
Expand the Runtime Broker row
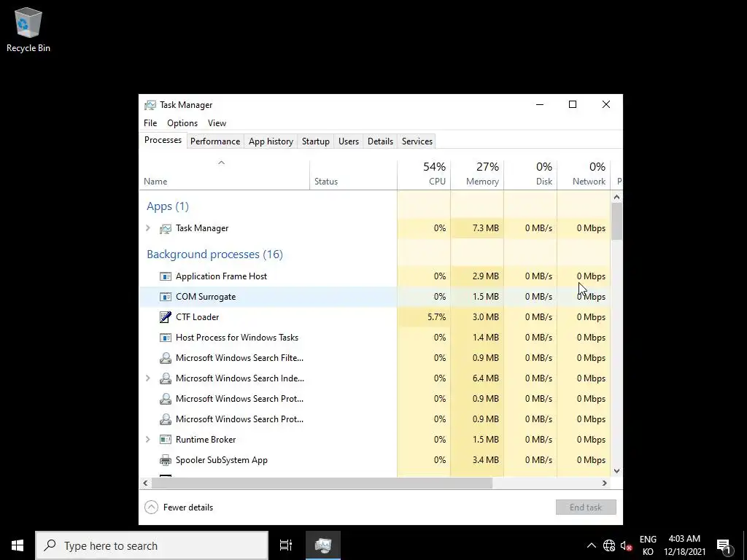click(x=147, y=440)
